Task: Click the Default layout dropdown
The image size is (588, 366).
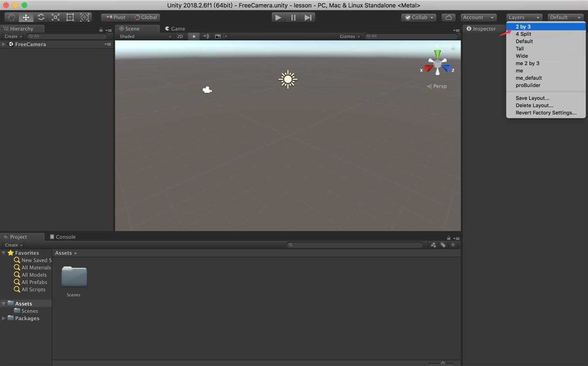Action: pyautogui.click(x=566, y=17)
